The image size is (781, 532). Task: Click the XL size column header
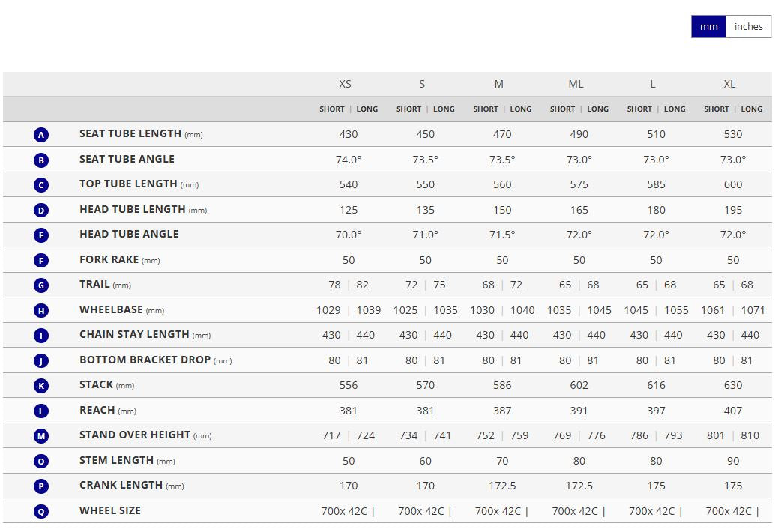729,84
